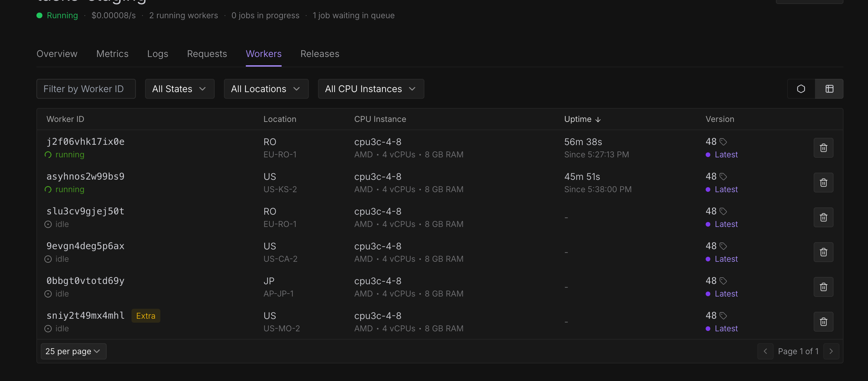
Task: Switch to the Metrics tab
Action: [x=112, y=54]
